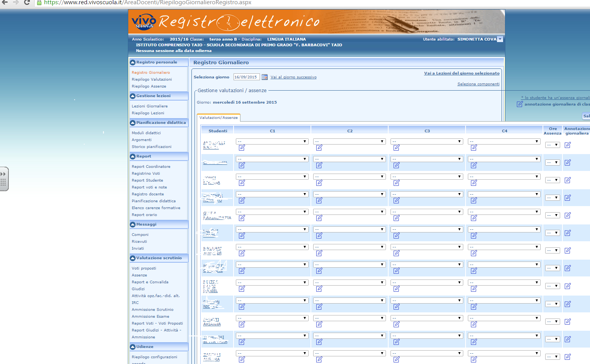Edit C2 note for the Mariagrazia row

pos(319,218)
